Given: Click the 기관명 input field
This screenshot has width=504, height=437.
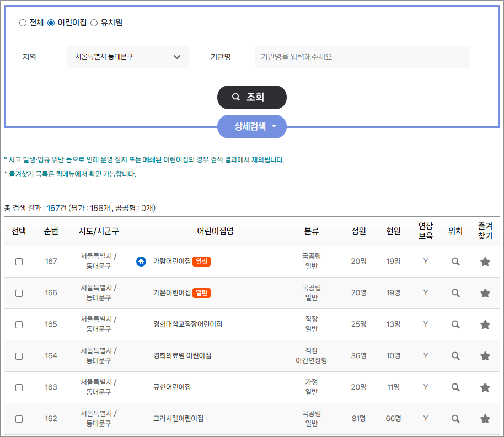Looking at the screenshot, I should coord(361,57).
